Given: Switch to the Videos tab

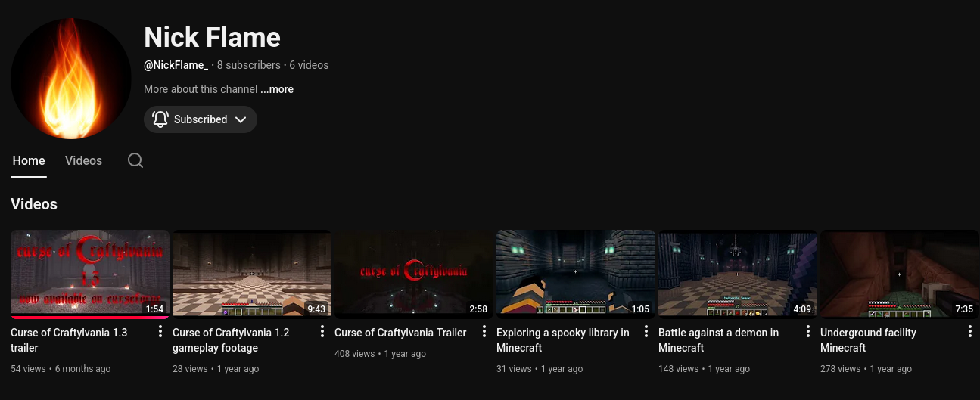Looking at the screenshot, I should [83, 160].
